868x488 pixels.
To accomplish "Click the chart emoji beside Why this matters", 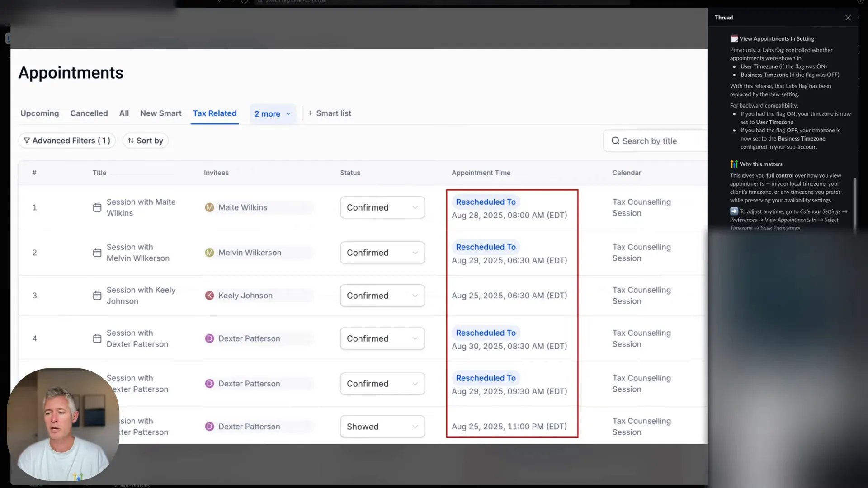I will [734, 164].
